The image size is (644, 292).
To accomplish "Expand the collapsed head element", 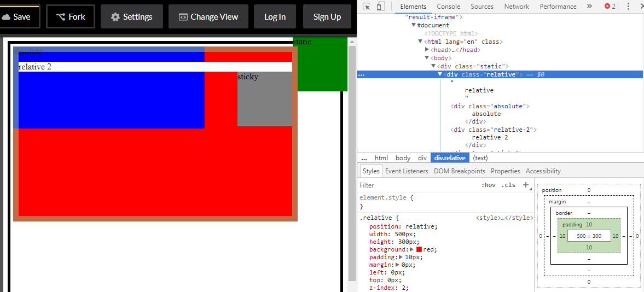I will (427, 50).
